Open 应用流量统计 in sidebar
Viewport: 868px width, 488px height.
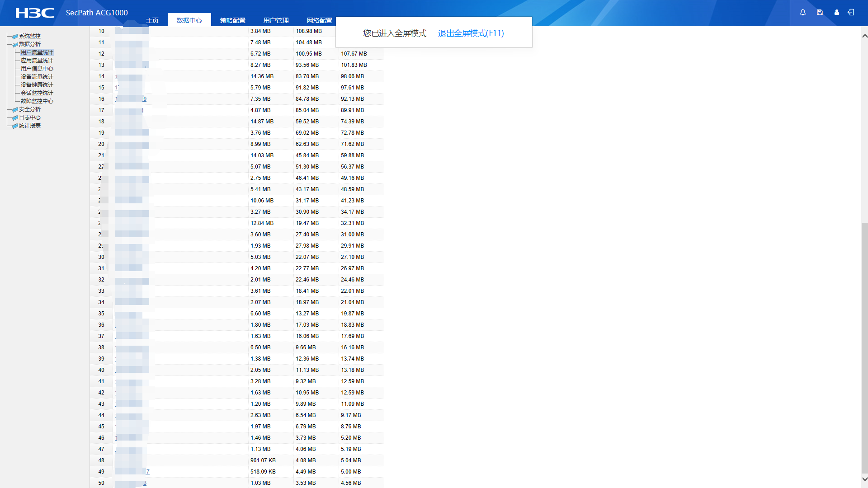37,61
